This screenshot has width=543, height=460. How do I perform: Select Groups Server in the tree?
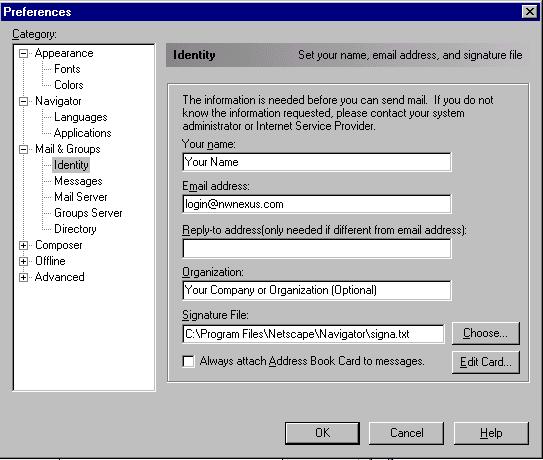pyautogui.click(x=88, y=213)
